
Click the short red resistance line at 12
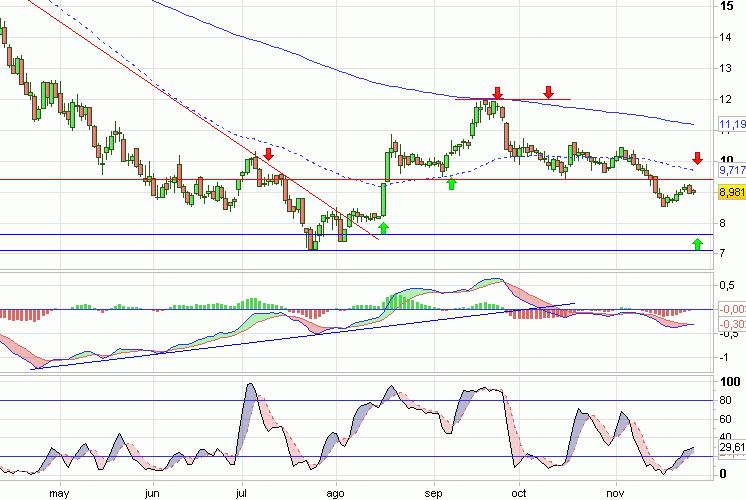click(525, 100)
